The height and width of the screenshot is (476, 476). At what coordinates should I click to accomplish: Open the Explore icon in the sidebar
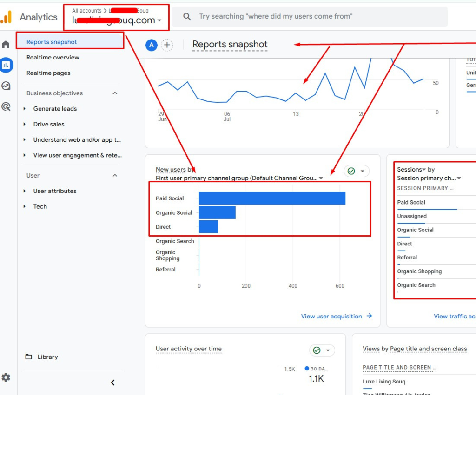[x=7, y=86]
